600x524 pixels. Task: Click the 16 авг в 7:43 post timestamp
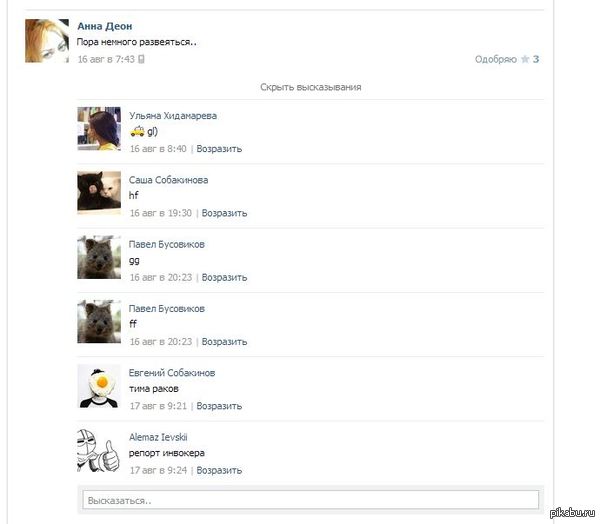point(106,59)
